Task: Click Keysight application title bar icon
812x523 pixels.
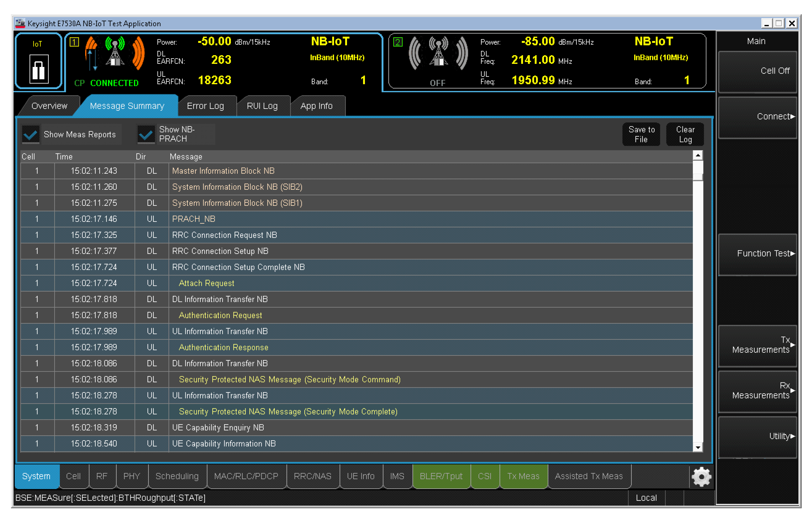Action: point(20,23)
